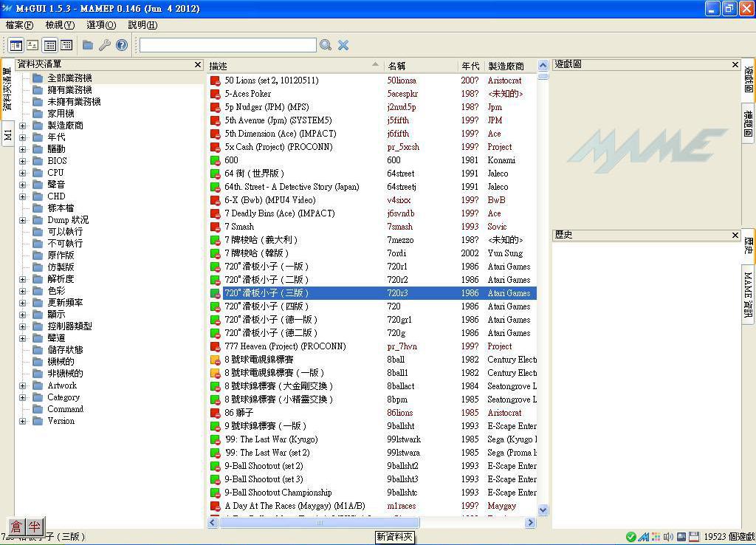This screenshot has height=545, width=756.
Task: Click the floppy disk save state icon
Action: (695, 537)
